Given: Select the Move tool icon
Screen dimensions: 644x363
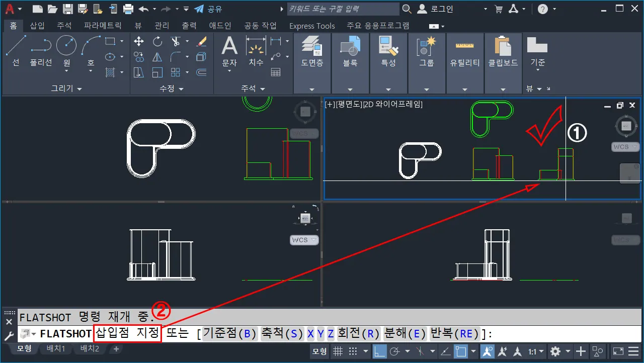Looking at the screenshot, I should (x=139, y=41).
